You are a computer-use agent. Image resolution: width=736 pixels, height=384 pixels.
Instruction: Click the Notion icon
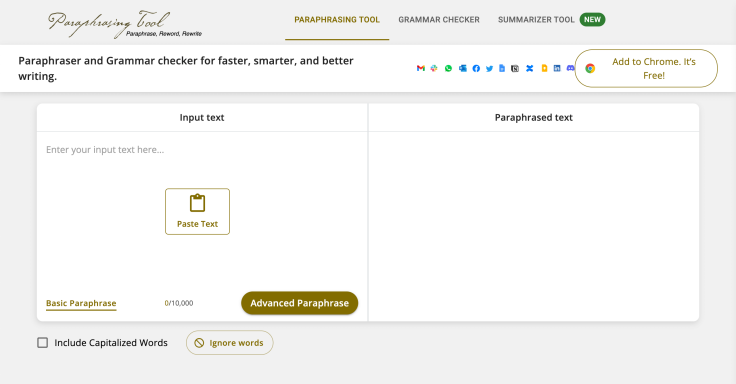pyautogui.click(x=515, y=69)
